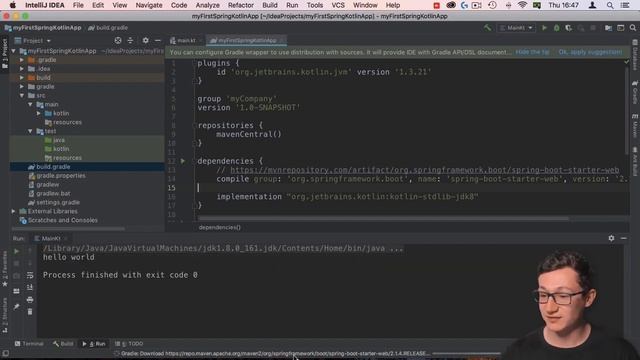Image resolution: width=640 pixels, height=360 pixels.
Task: Open the run anything icon next to search
Action: [x=620, y=28]
